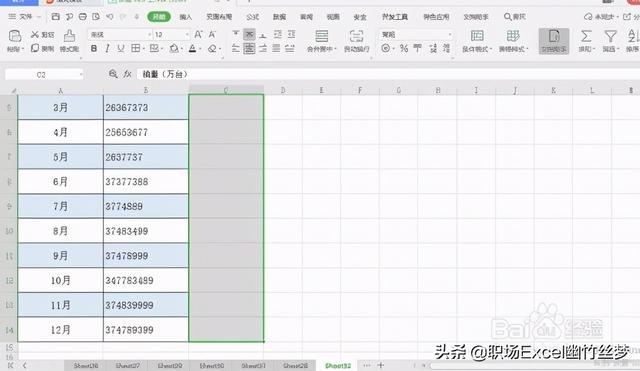Select the green Sheet32 tab
The image size is (640, 371).
[x=338, y=366]
